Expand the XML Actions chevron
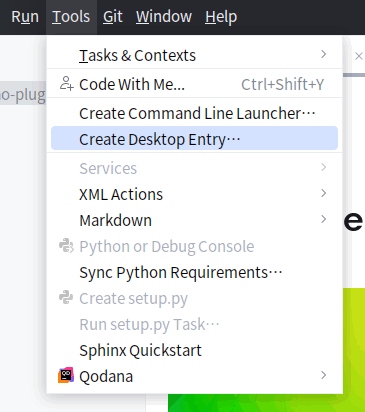 (323, 193)
